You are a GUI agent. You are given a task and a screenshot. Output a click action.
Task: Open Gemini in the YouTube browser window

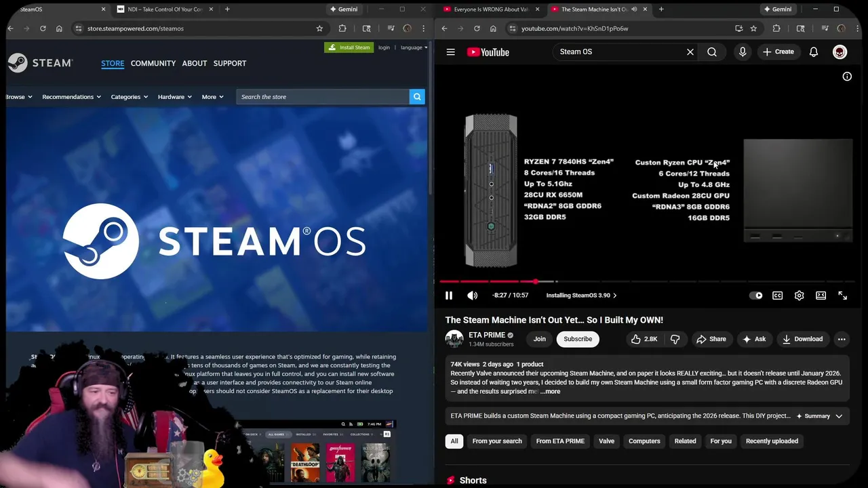point(777,9)
